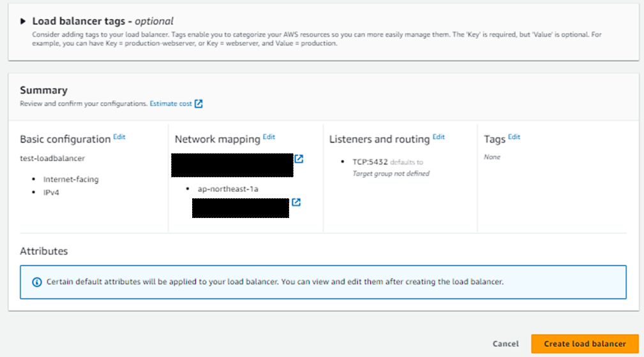
Task: Open the external link icon beside Estimate cost
Action: (x=198, y=103)
